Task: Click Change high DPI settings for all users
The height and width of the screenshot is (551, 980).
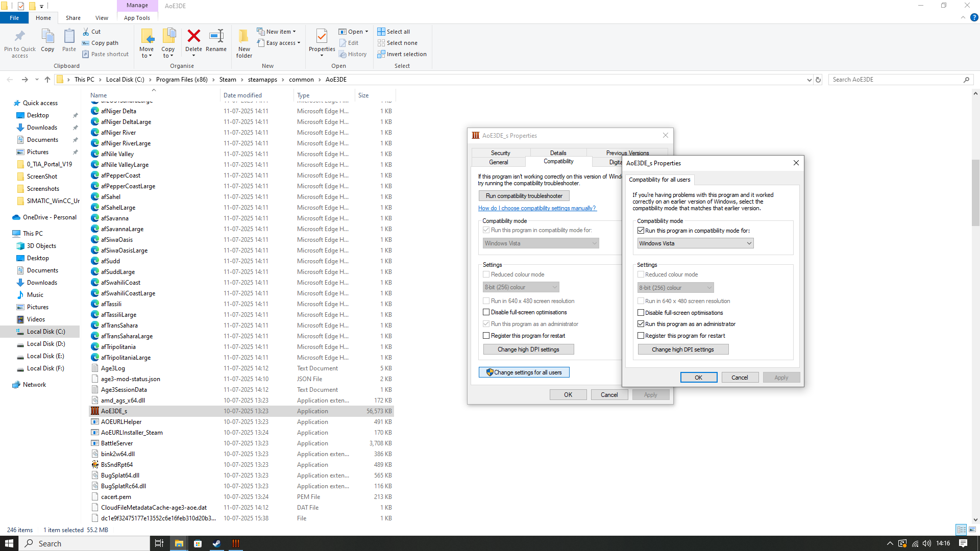Action: pos(683,349)
